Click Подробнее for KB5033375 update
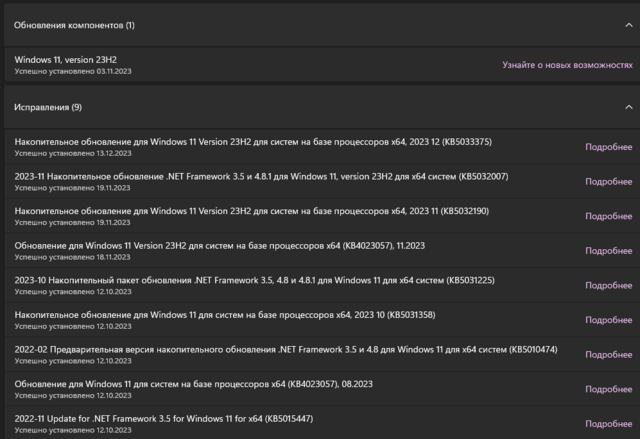640x439 pixels. pos(608,148)
